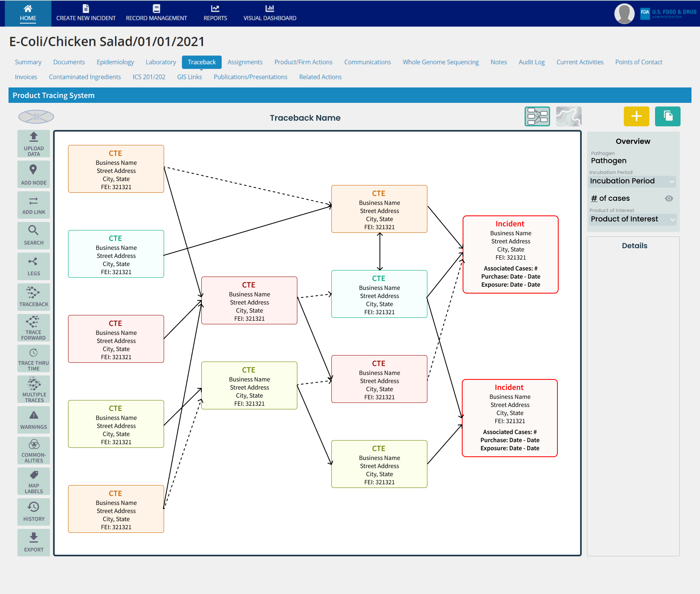Open the Product of Interest dropdown
Viewport: 700px width, 594px height.
point(632,219)
